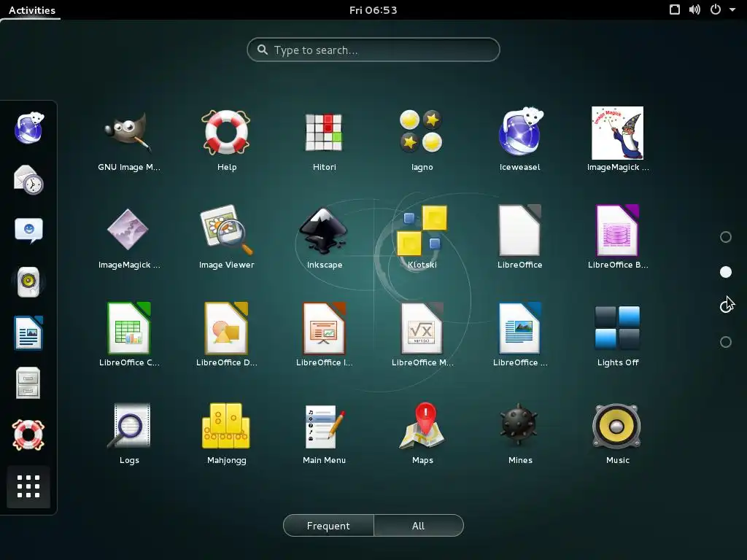
Task: Open the volume indicator in the top bar
Action: pos(694,9)
